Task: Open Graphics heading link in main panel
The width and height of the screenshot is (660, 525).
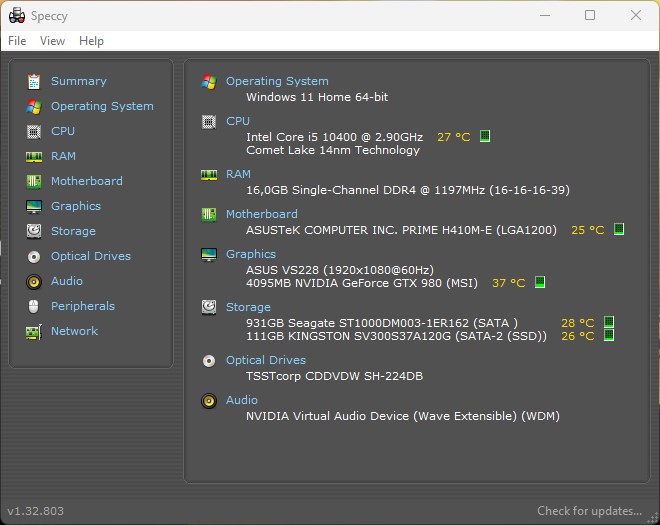Action: 251,254
